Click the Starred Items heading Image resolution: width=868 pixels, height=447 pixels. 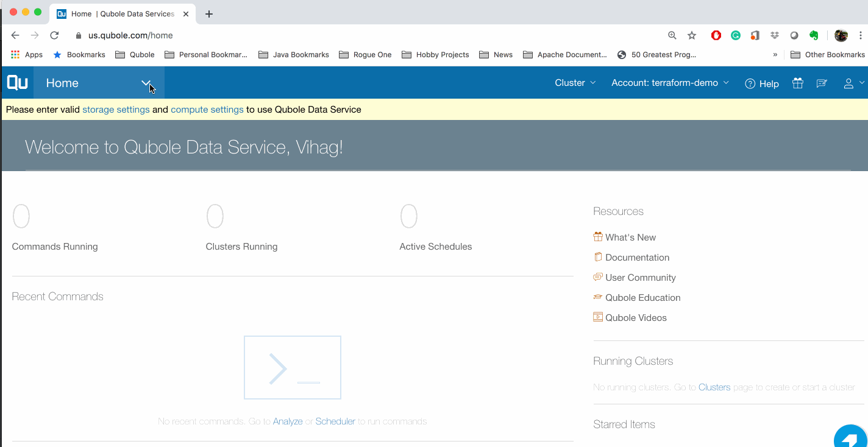coord(624,424)
